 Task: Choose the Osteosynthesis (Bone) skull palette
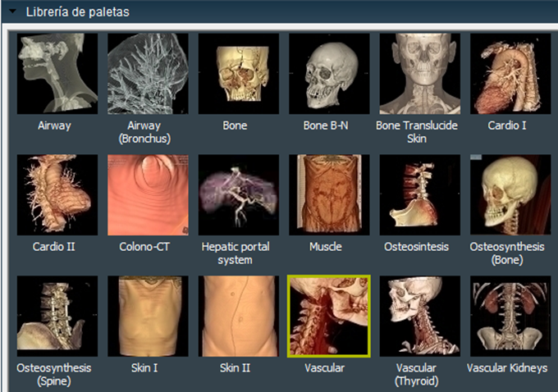click(510, 195)
